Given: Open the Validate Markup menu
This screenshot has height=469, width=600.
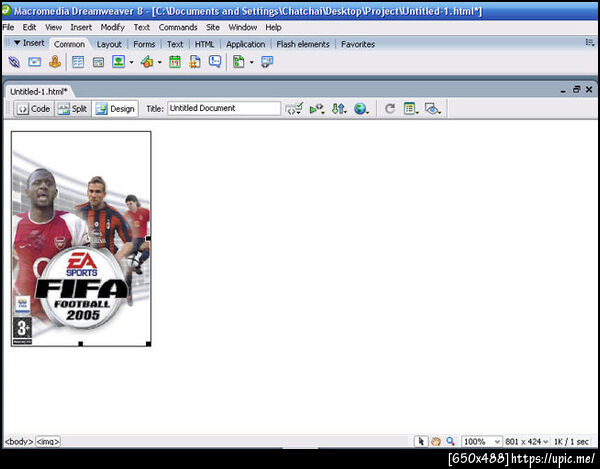Looking at the screenshot, I should point(317,109).
